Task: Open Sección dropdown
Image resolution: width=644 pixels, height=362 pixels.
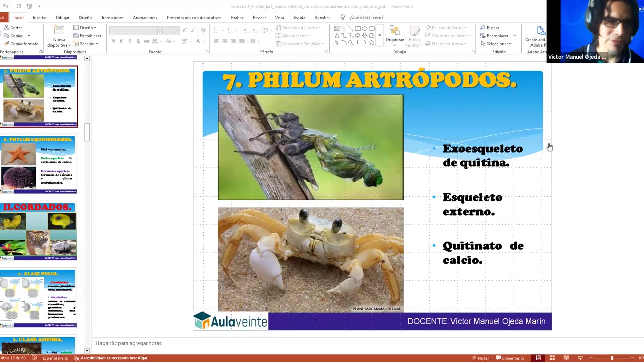Action: [x=86, y=44]
